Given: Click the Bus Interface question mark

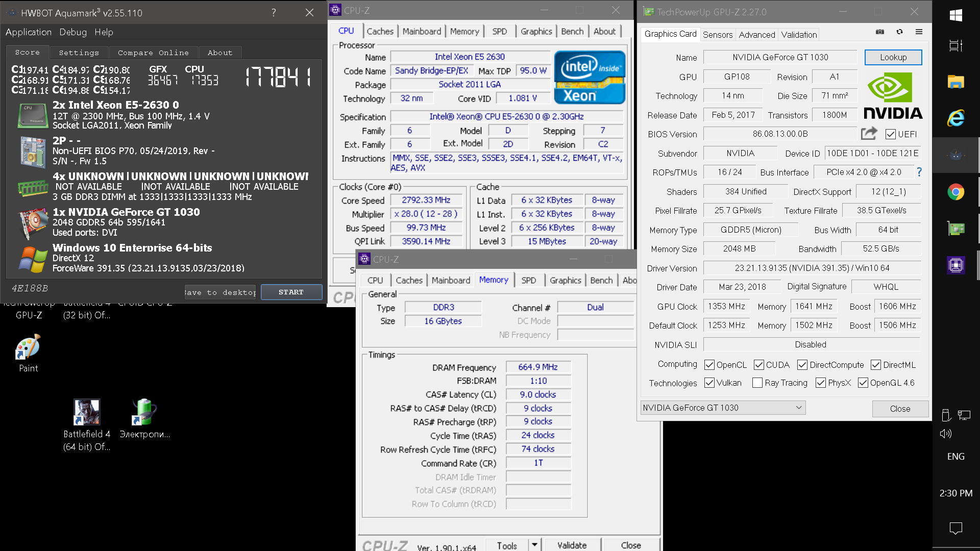Looking at the screenshot, I should (919, 172).
